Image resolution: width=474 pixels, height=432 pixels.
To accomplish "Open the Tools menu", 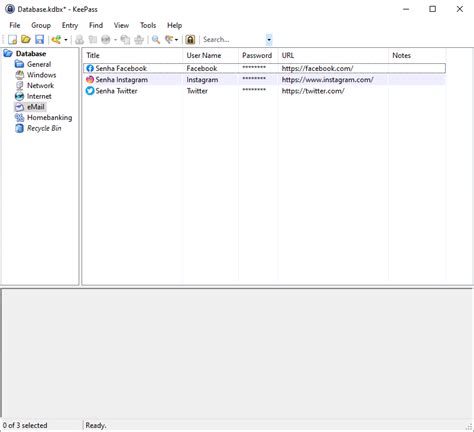I will [x=148, y=25].
